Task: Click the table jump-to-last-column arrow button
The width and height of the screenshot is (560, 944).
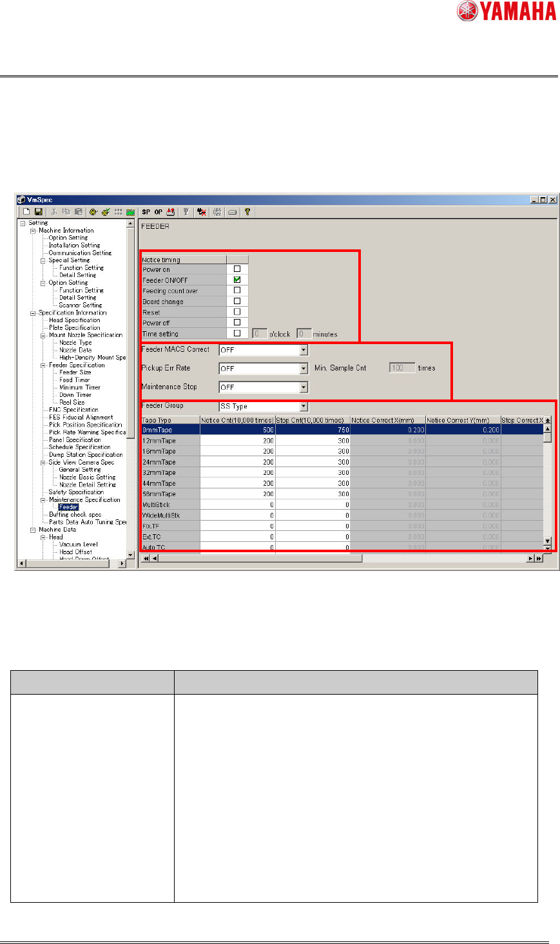Action: [539, 558]
